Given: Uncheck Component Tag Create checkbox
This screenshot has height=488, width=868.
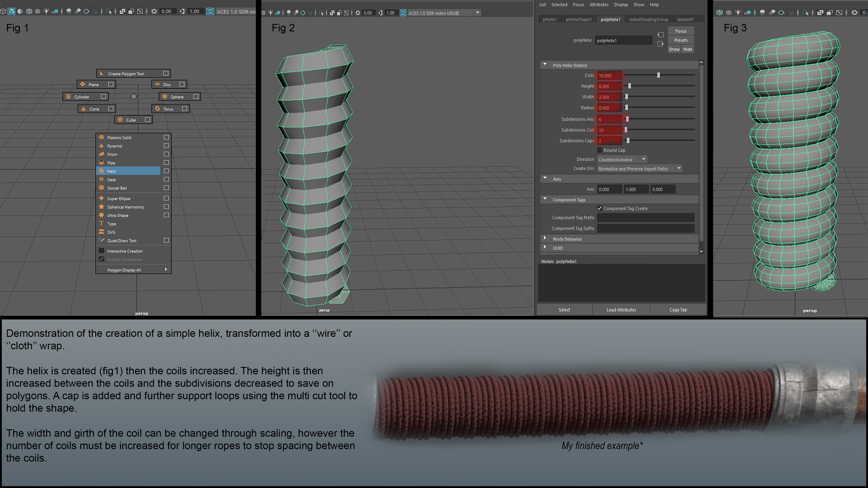Looking at the screenshot, I should click(599, 209).
